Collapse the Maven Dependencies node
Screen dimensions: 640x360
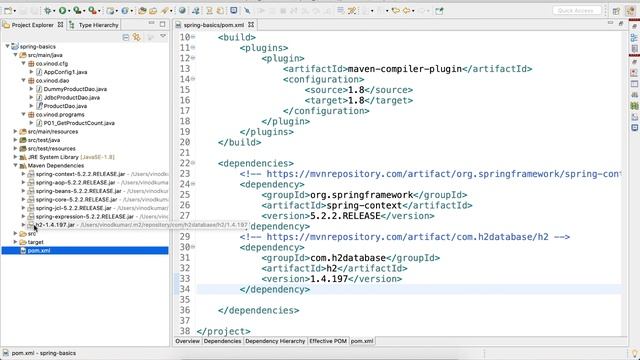coord(15,165)
